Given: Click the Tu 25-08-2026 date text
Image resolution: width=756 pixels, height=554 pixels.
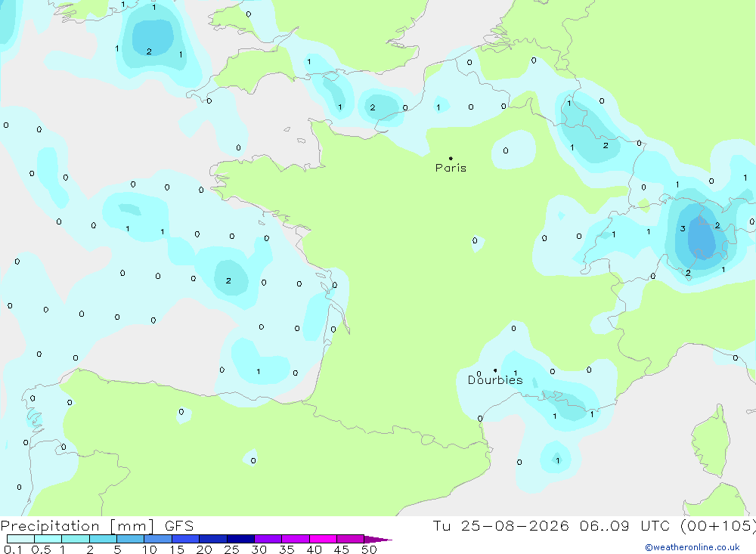Looking at the screenshot, I should [500, 525].
